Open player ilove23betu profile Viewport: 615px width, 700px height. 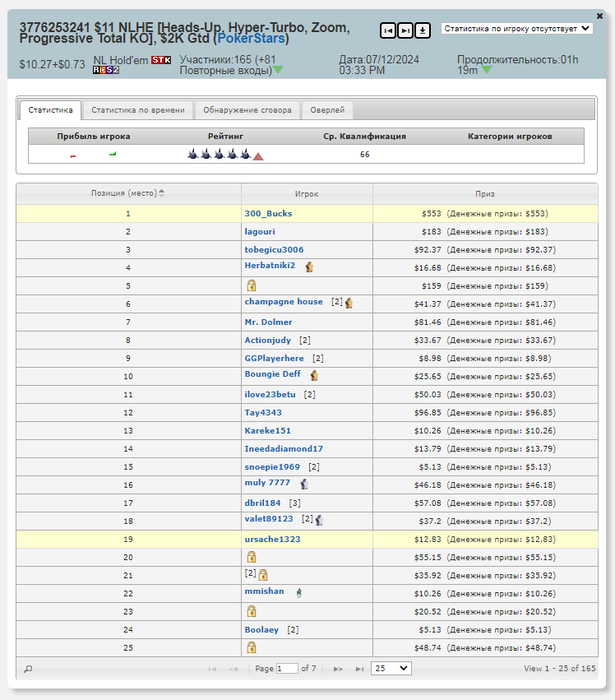(x=270, y=395)
